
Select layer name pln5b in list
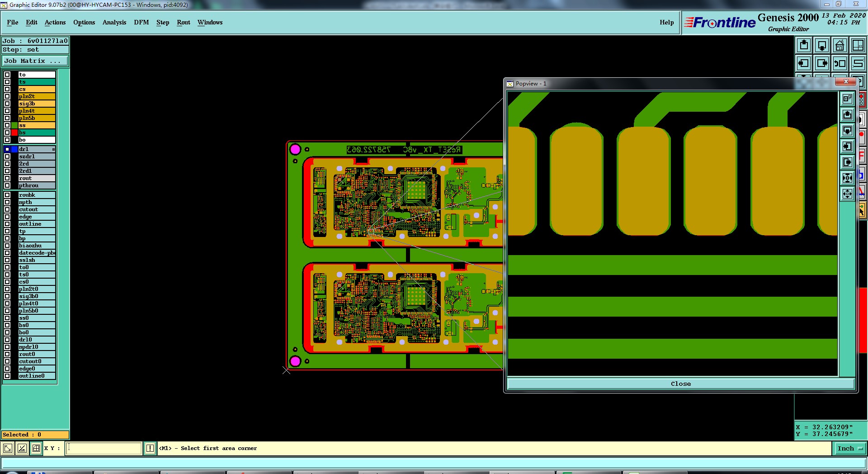pos(37,118)
